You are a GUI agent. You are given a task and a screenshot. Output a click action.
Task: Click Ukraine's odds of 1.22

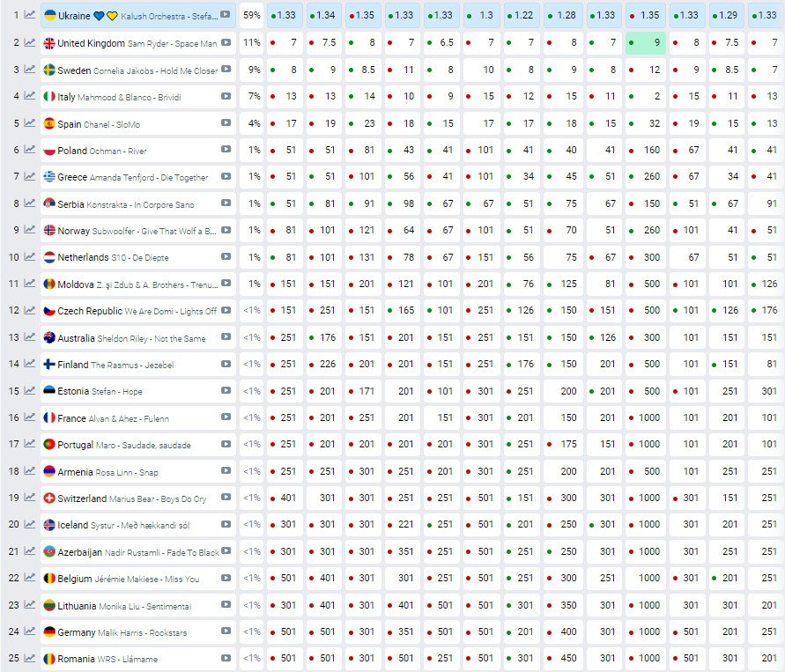(520, 16)
